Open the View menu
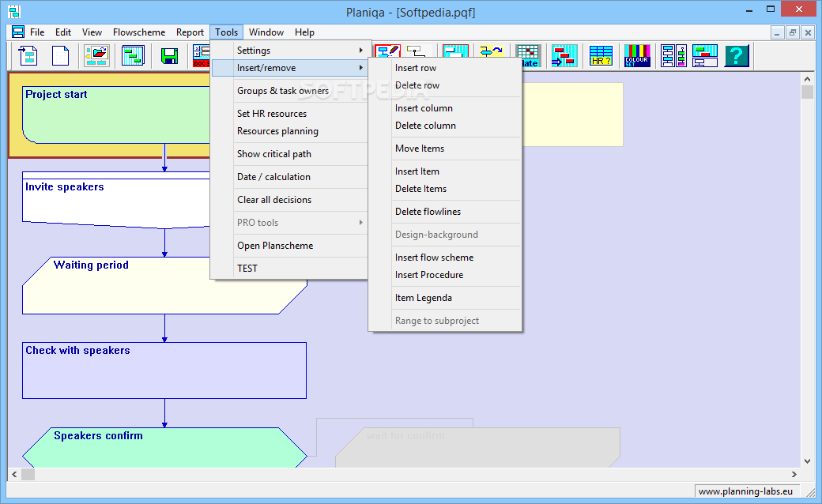Image resolution: width=822 pixels, height=504 pixels. click(x=92, y=32)
